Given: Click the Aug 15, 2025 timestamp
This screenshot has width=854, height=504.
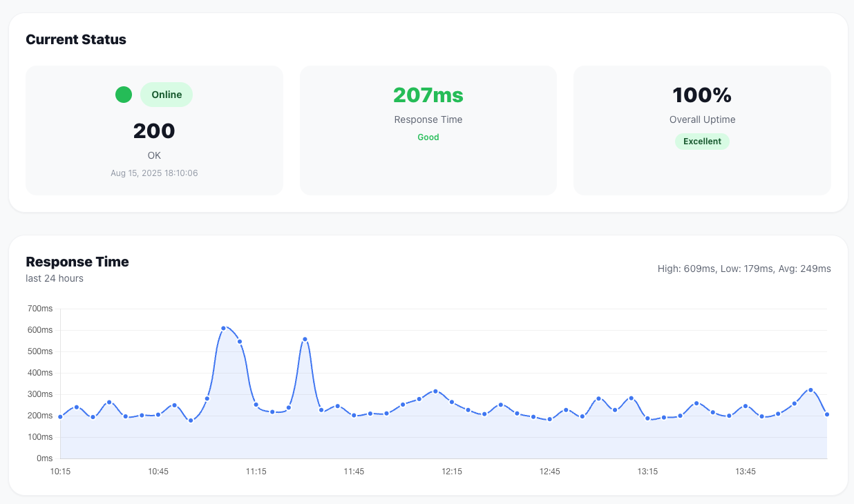Looking at the screenshot, I should coord(154,173).
